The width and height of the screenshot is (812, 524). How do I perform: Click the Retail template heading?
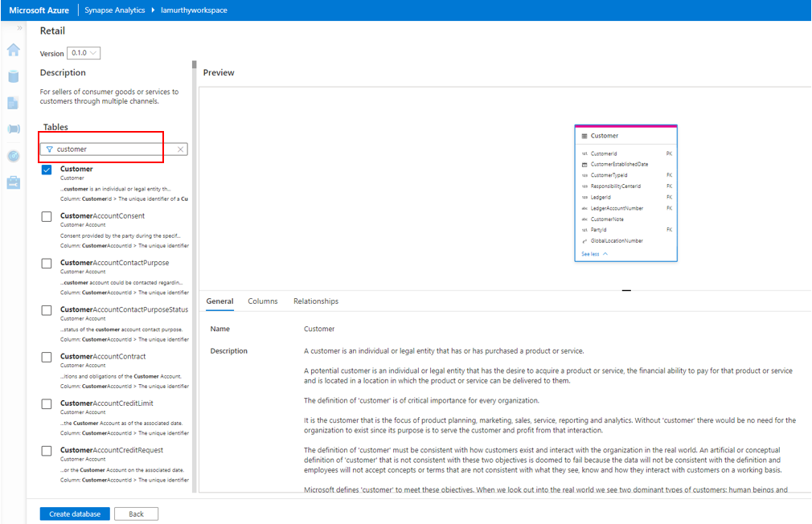click(x=52, y=31)
